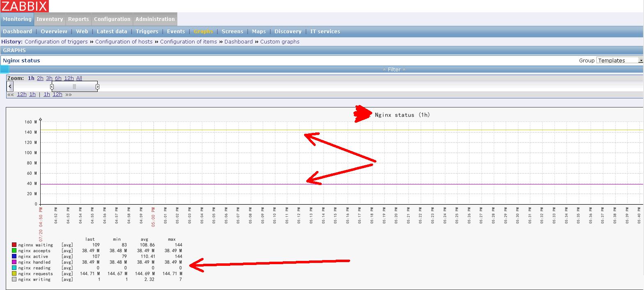Open history link Configuration of hosts
644x290 pixels.
[124, 41]
